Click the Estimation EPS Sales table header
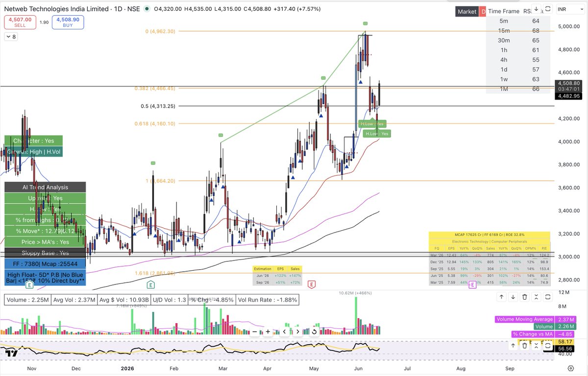 pyautogui.click(x=278, y=269)
